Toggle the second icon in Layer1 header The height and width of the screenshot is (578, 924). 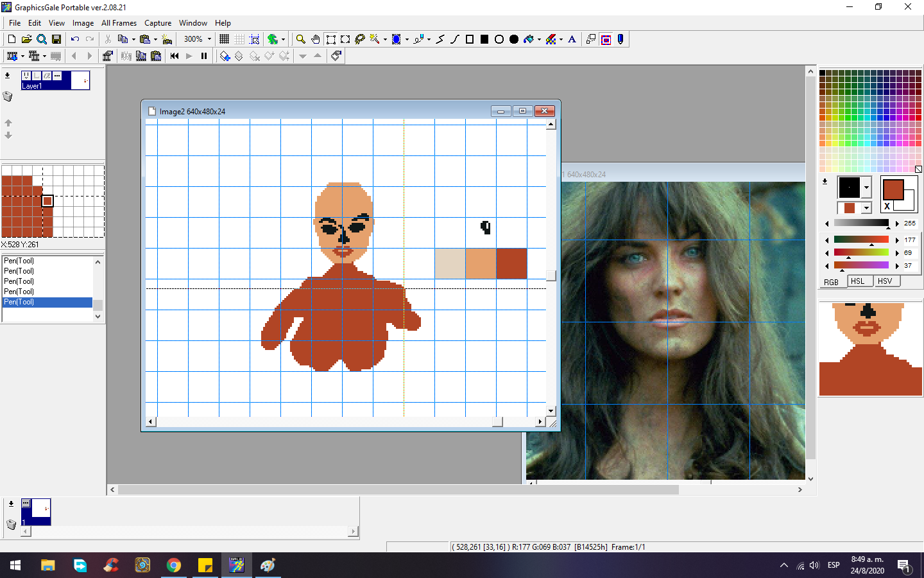[37, 76]
